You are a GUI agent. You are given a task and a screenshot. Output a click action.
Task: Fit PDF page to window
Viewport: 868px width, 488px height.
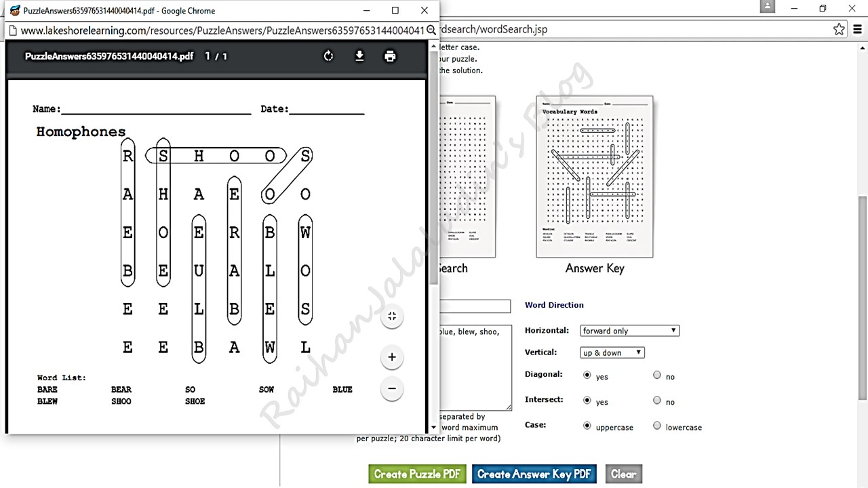pos(392,317)
